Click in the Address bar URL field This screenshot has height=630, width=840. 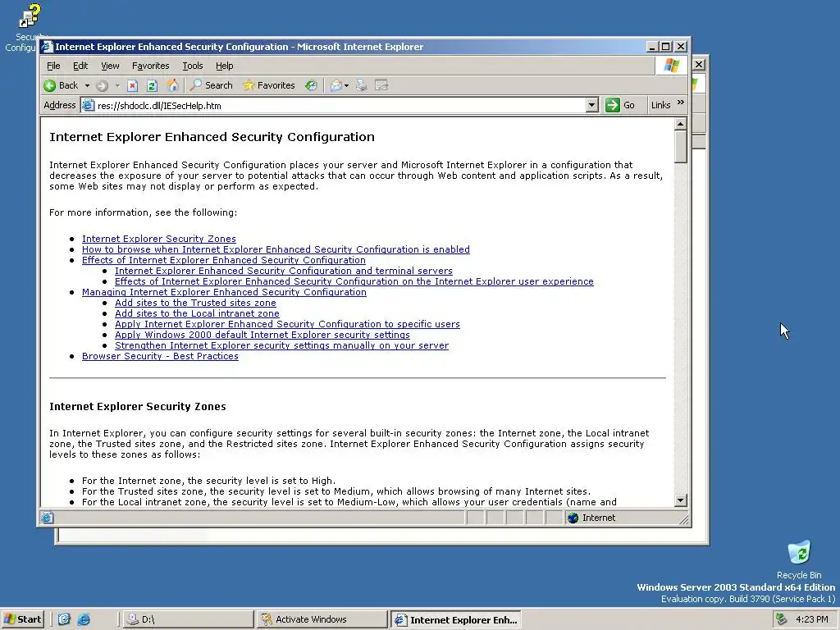(340, 106)
